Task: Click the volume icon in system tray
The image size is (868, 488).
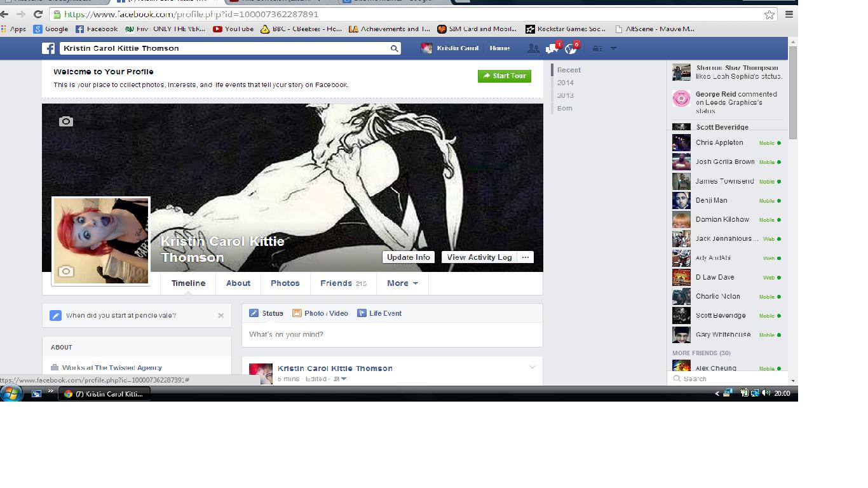Action: (766, 393)
